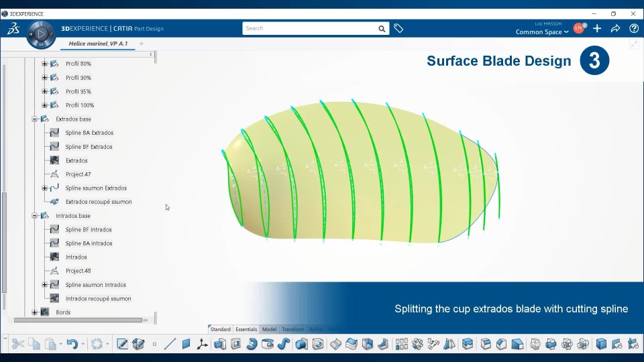Click the Undo arrow icon
The height and width of the screenshot is (362, 644).
[x=72, y=344]
